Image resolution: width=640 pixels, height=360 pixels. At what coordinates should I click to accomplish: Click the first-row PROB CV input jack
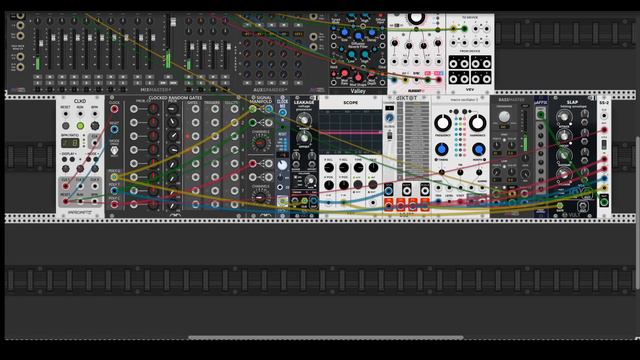pyautogui.click(x=133, y=109)
